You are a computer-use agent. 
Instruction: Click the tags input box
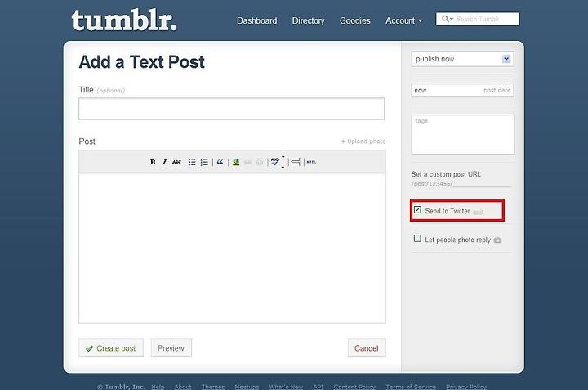[463, 134]
